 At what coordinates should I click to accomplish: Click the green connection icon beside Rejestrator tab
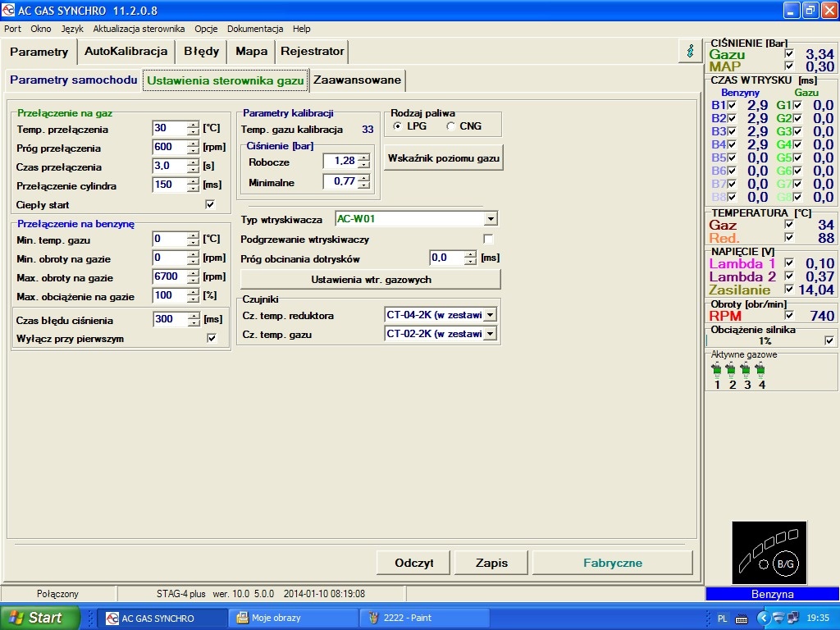point(690,52)
